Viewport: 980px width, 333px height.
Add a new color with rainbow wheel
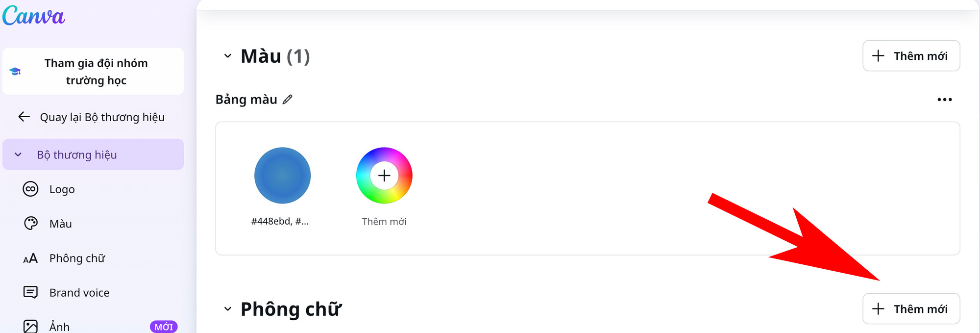coord(384,176)
